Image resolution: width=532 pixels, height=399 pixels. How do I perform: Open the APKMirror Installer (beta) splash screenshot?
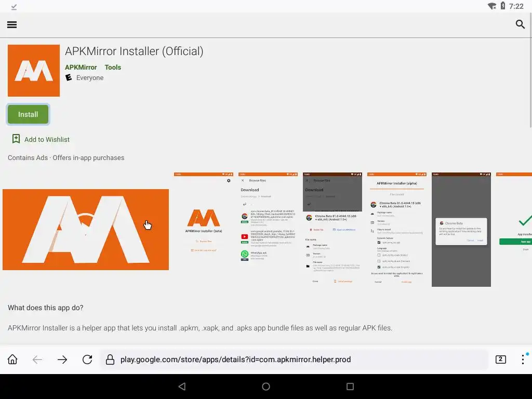[x=204, y=229]
